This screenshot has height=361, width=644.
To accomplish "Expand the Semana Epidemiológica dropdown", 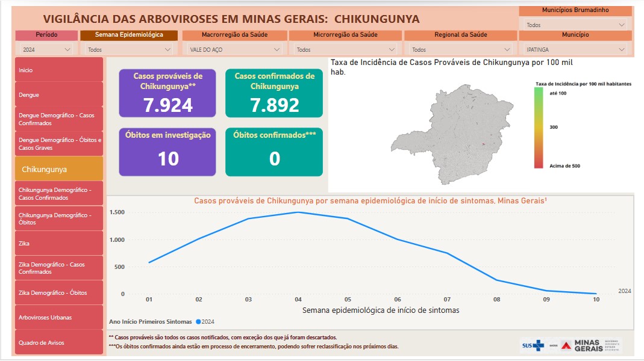I will pyautogui.click(x=130, y=49).
